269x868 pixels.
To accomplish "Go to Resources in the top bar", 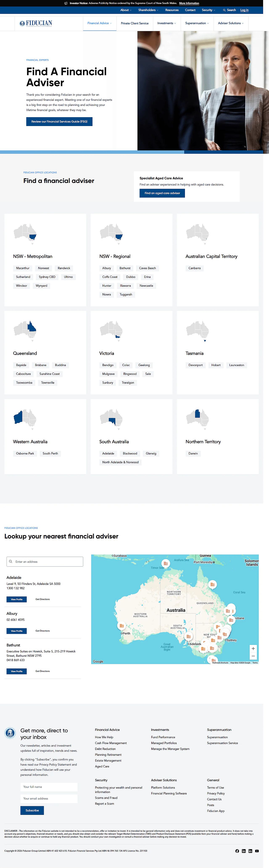I will click(x=172, y=10).
